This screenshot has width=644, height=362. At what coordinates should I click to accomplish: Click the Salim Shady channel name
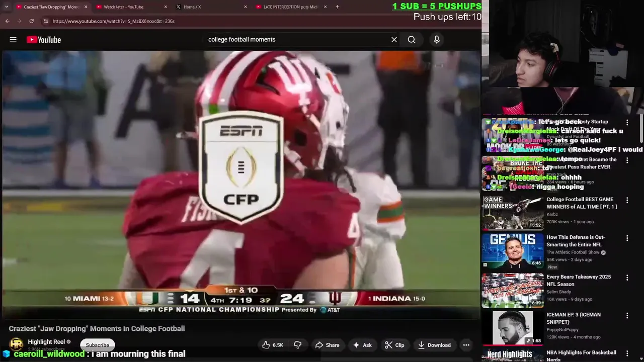click(559, 292)
